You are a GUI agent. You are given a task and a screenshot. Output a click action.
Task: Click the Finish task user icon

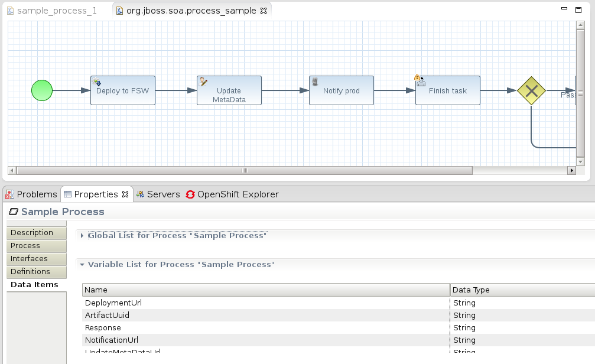[x=421, y=82]
